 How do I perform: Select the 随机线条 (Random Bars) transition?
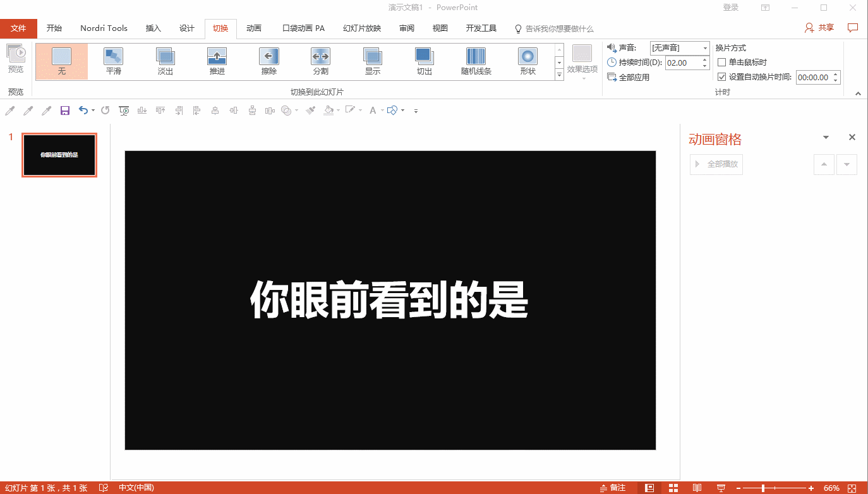pos(476,61)
